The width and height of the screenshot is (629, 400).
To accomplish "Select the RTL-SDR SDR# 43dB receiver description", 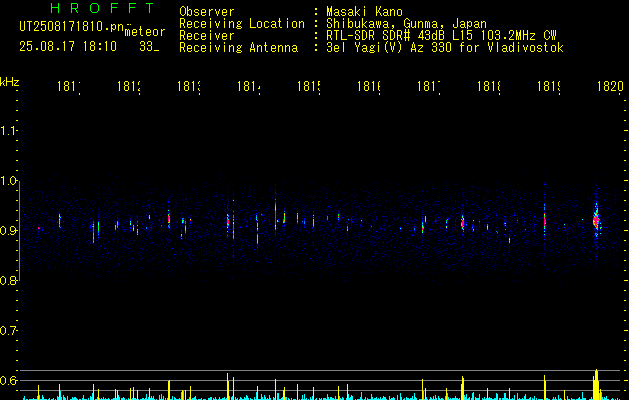I will click(x=441, y=36).
